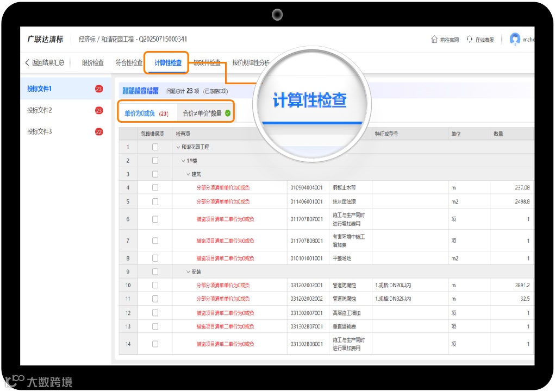Click green check icon on 合价≠单价*数量
Screen dimensions: 555x392
(x=228, y=113)
